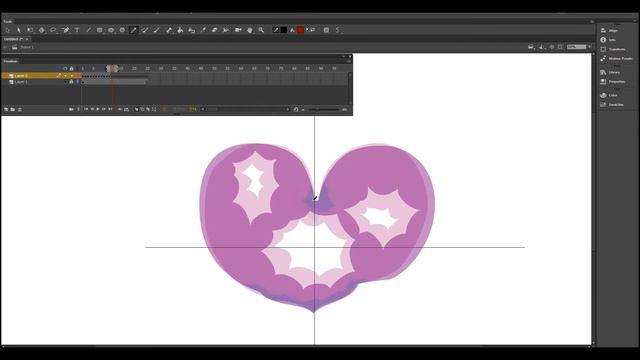Open the Align panel

(610, 30)
